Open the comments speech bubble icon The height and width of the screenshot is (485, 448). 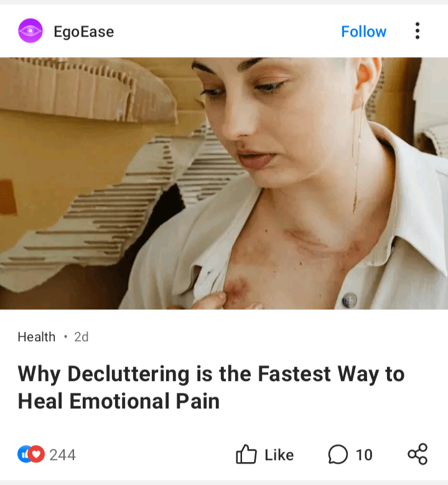point(338,454)
